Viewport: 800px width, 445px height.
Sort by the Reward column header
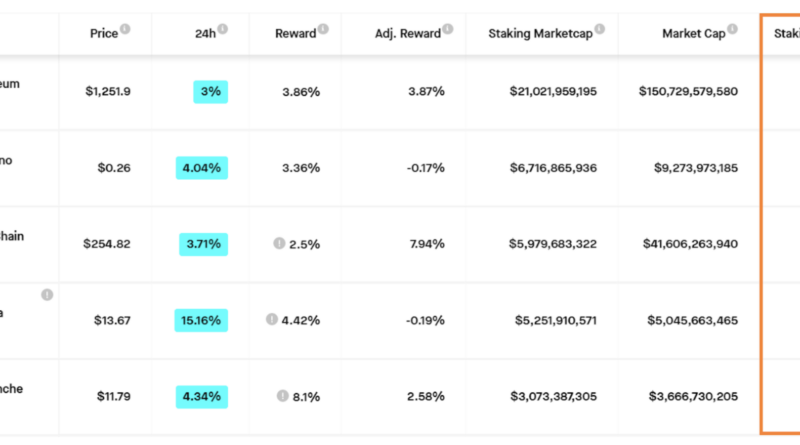[x=295, y=33]
